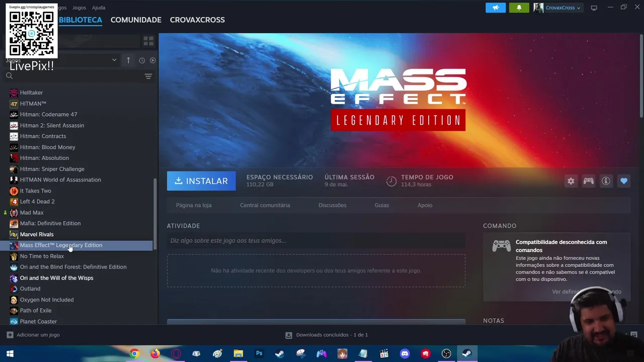Show game information icon
Image resolution: width=644 pixels, height=362 pixels.
(x=606, y=181)
